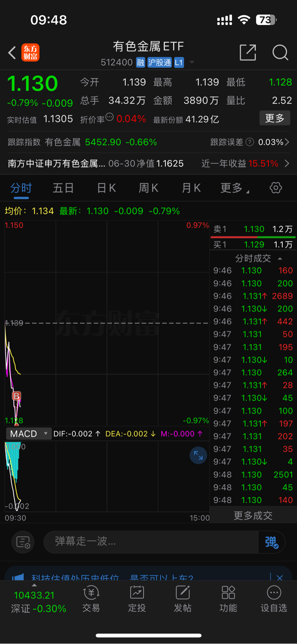Screen dimensions: 297x644
Task: Tap the B buy marker on chart
Action: coord(16,396)
